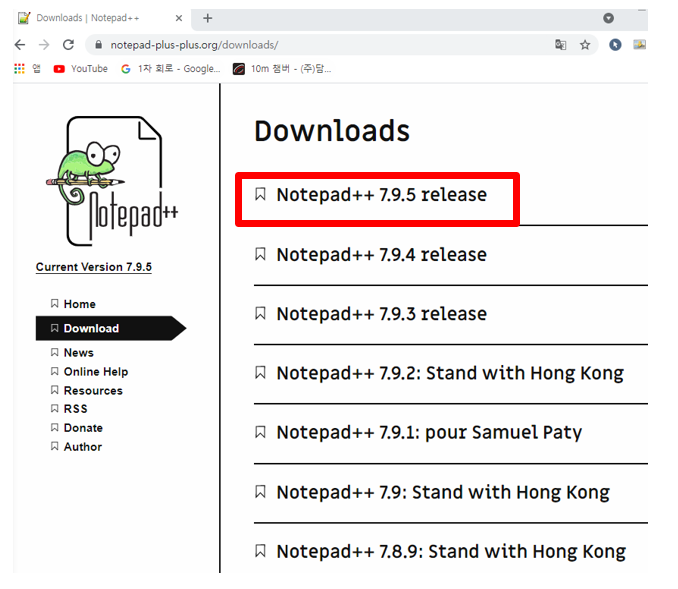Open Notepad++ 7.9.1: pour Samuel Paty
Viewport: 678px width, 589px height.
(429, 432)
